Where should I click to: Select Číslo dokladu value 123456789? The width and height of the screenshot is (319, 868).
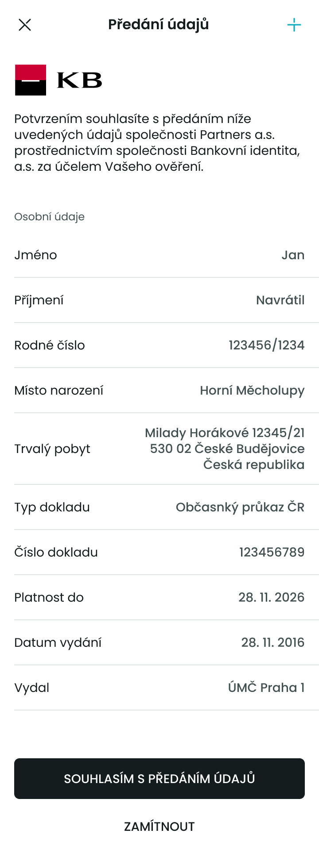(x=272, y=552)
